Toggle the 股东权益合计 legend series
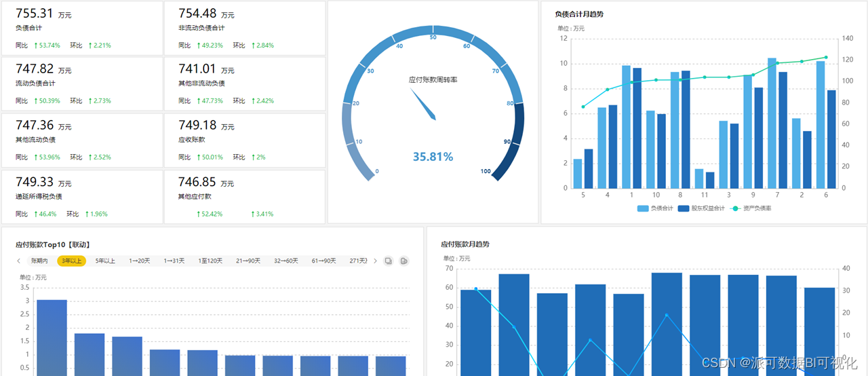The width and height of the screenshot is (868, 376). (x=702, y=208)
